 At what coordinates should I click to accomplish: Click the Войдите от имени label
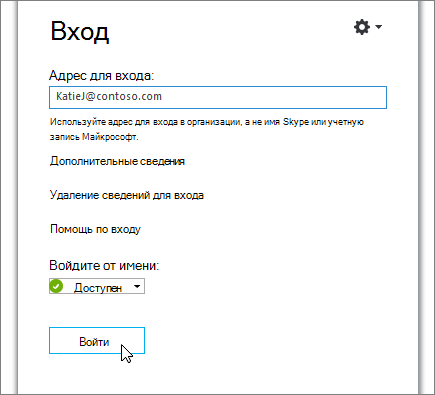(104, 266)
